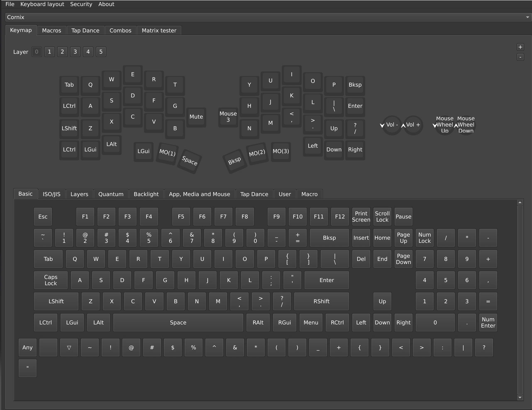Open the User keycode tab

(285, 194)
